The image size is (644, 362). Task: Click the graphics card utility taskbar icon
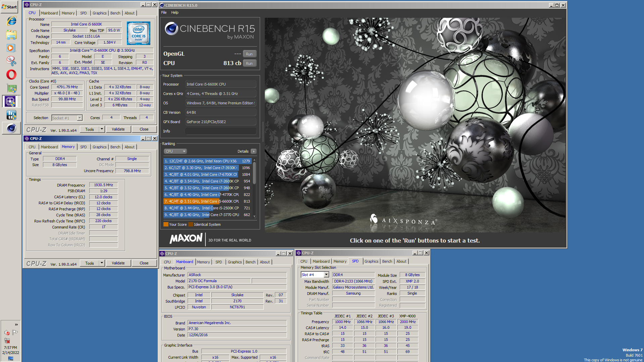click(11, 88)
